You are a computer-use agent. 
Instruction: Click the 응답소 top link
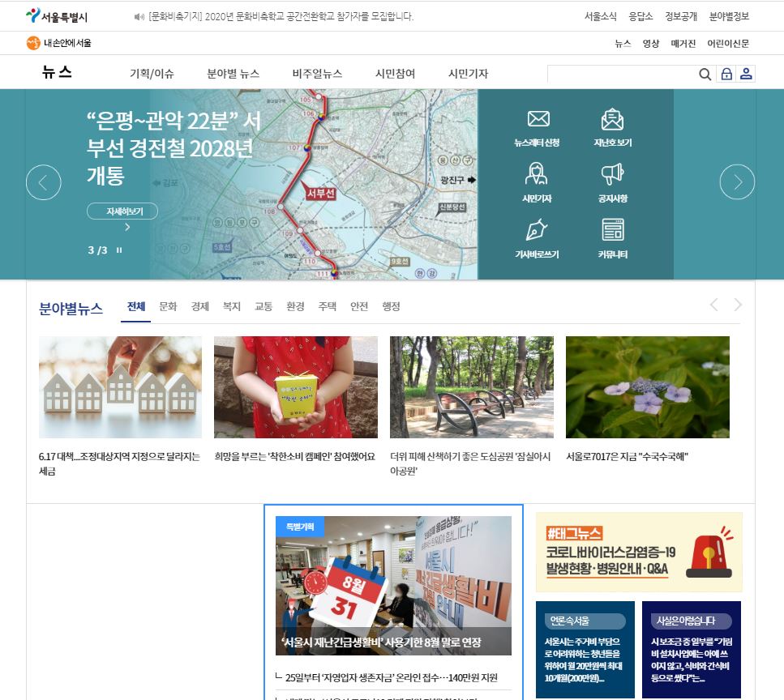coord(640,16)
